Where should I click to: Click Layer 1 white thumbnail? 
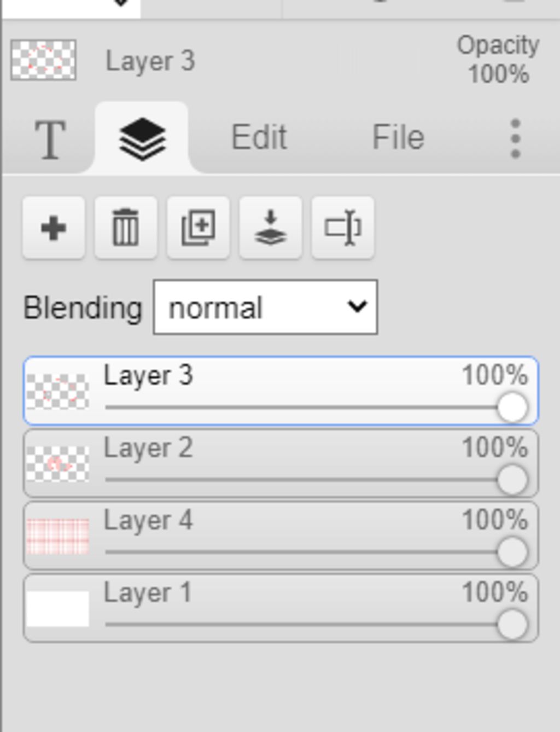pyautogui.click(x=58, y=608)
